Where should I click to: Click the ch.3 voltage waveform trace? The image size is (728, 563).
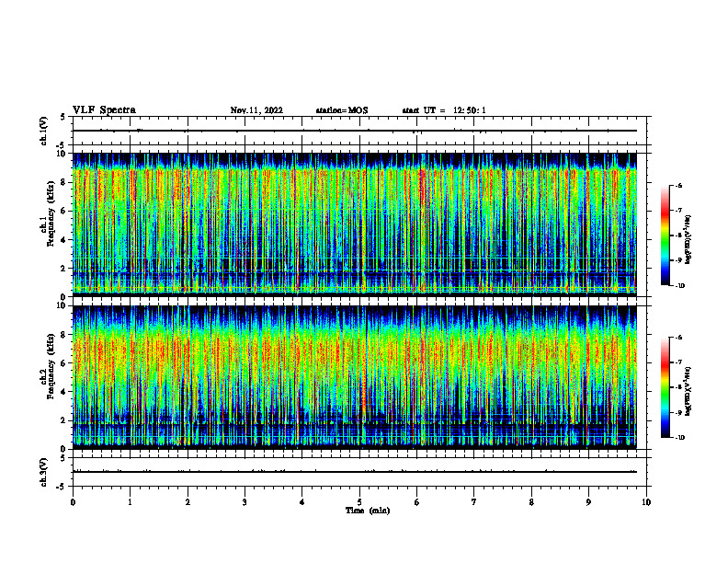click(355, 472)
